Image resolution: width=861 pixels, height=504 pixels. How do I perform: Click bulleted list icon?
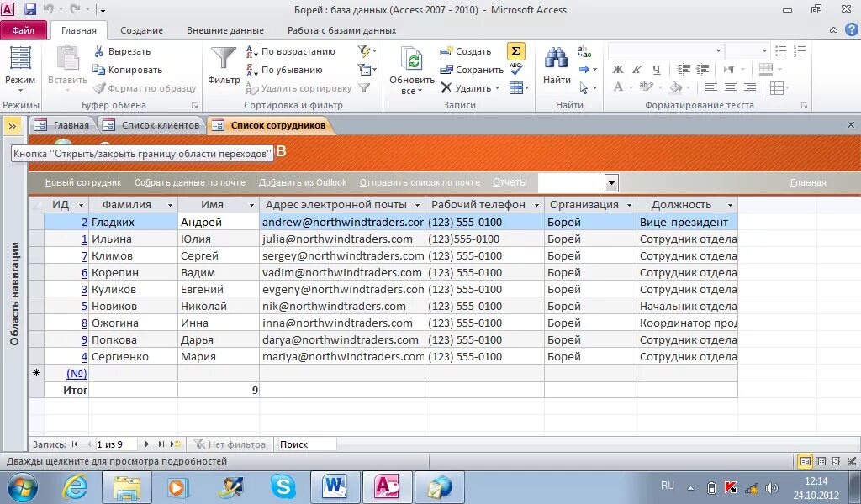coord(780,51)
